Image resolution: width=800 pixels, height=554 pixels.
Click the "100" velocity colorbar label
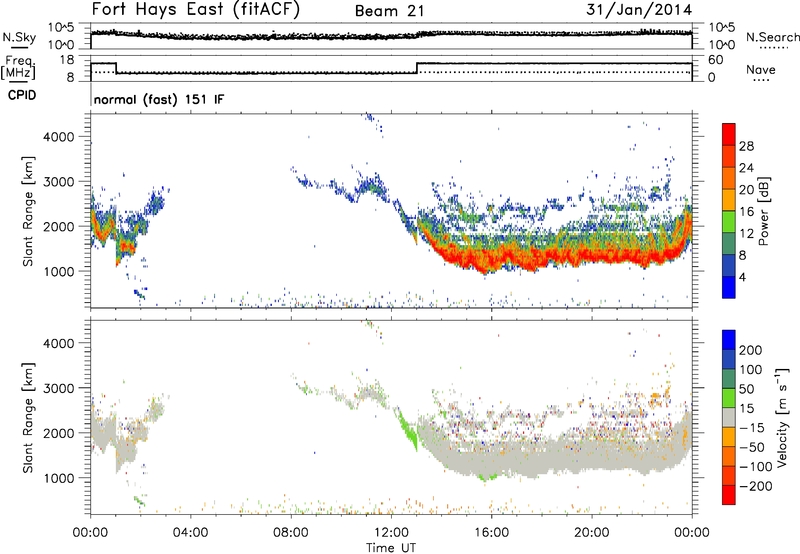[x=751, y=369]
